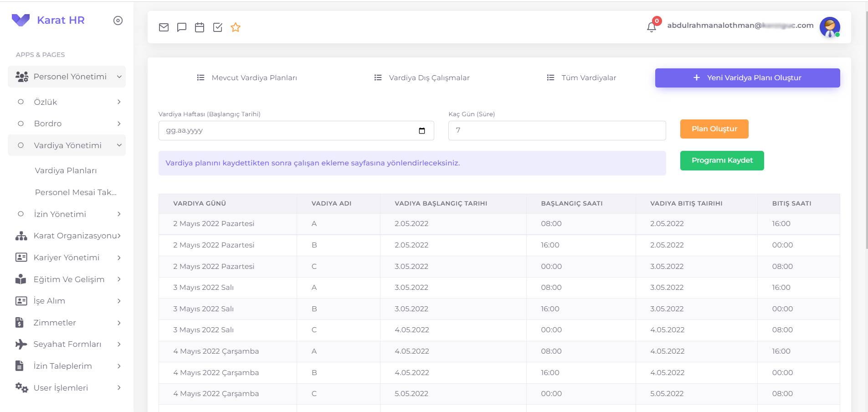
Task: Click the task checklist icon
Action: coord(217,27)
